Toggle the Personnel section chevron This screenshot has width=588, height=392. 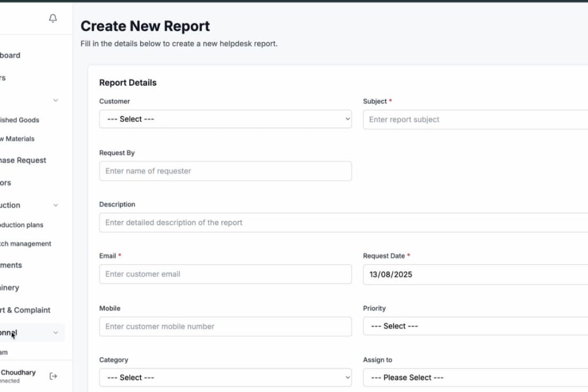click(x=55, y=333)
